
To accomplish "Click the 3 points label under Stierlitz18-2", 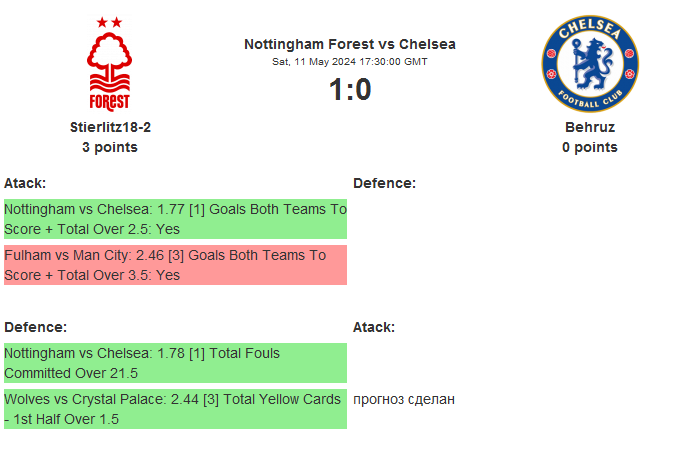I will [110, 147].
